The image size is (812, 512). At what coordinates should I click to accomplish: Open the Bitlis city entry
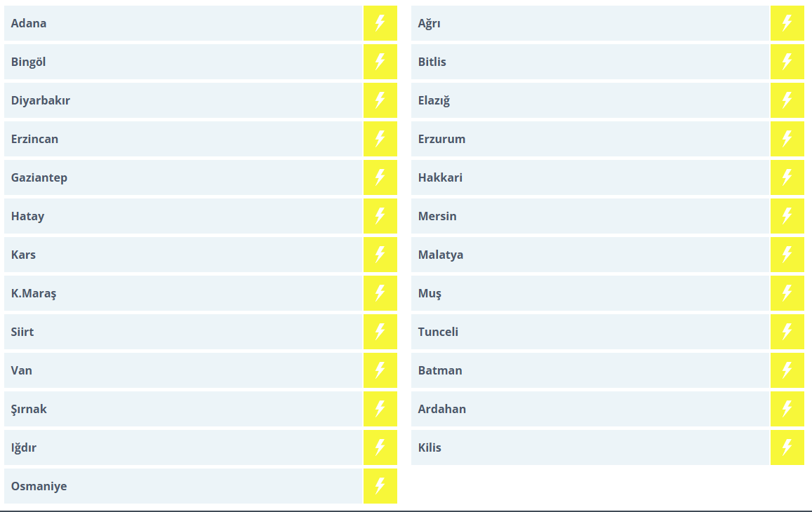click(x=432, y=62)
